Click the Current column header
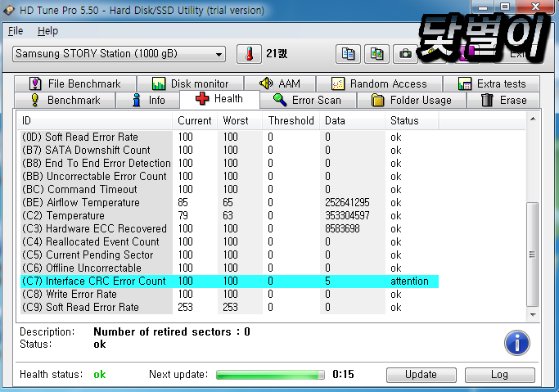The image size is (559, 392). coord(195,121)
